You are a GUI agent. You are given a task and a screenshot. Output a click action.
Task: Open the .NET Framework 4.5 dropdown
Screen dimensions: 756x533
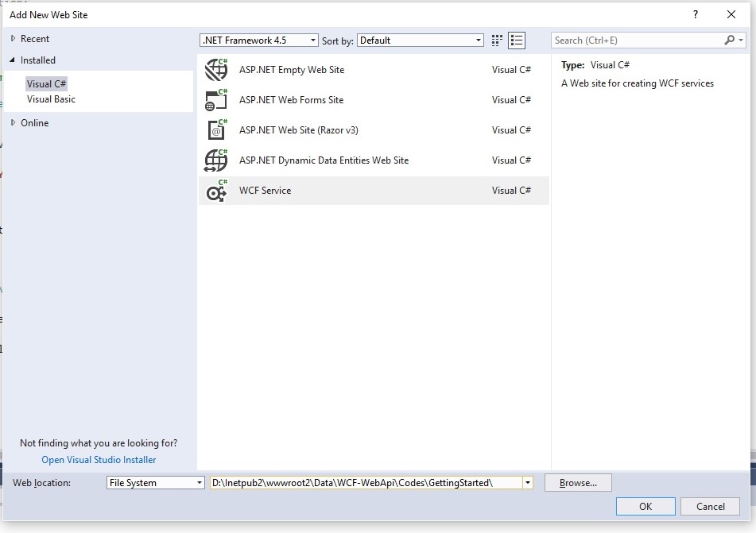tap(259, 41)
